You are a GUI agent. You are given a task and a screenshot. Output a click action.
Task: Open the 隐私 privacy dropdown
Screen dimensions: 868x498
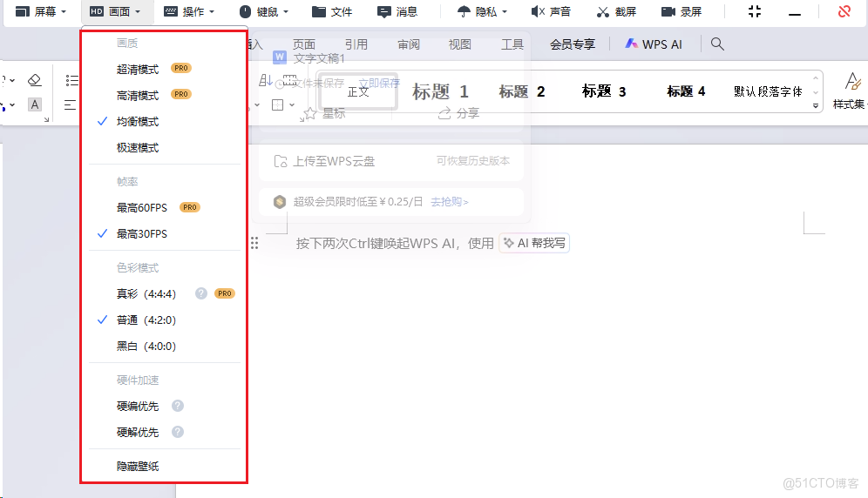[482, 11]
